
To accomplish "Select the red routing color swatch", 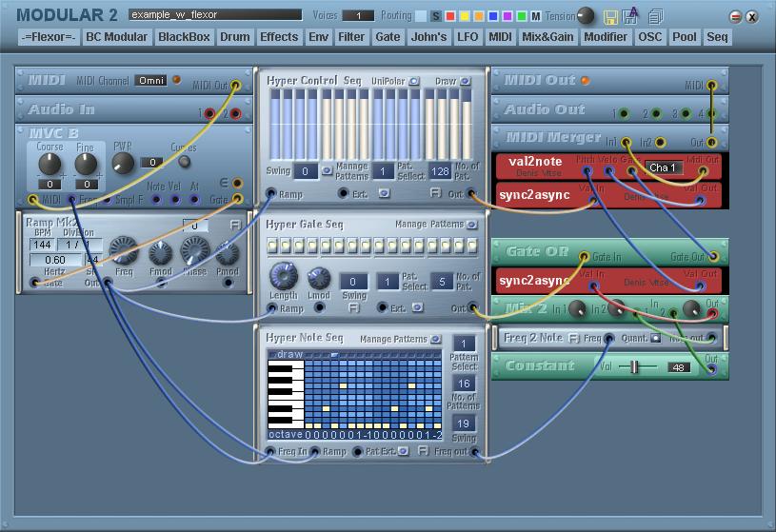I will pyautogui.click(x=449, y=16).
